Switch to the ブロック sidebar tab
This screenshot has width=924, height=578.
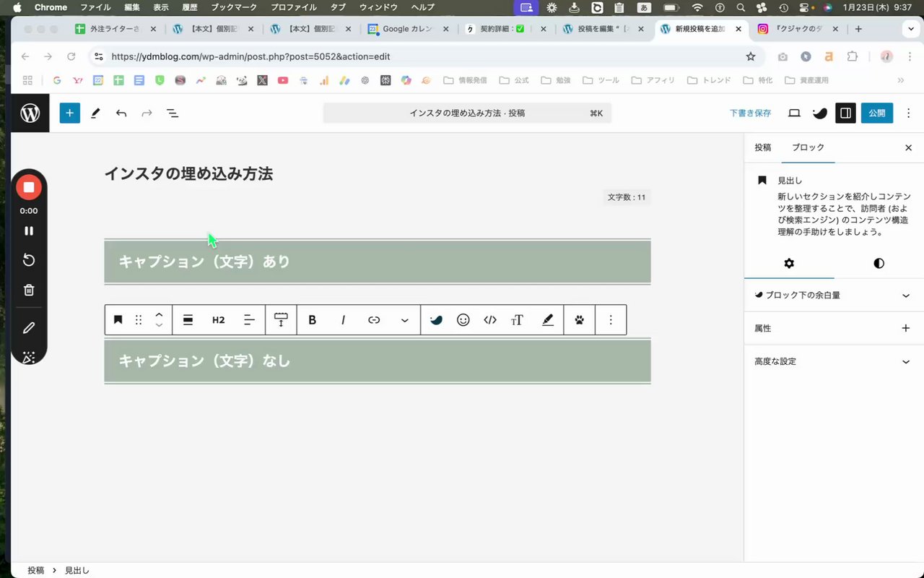click(808, 147)
